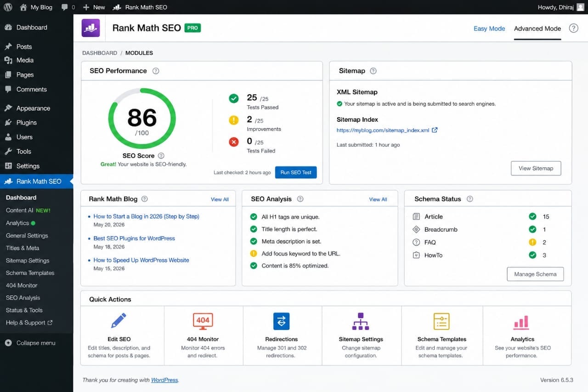This screenshot has height=392, width=588.
Task: Click the Dhiraj user avatar in admin bar
Action: click(580, 7)
